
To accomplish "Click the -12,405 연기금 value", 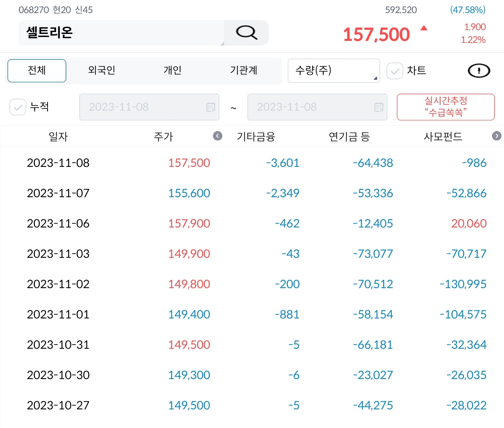I will coord(373,224).
